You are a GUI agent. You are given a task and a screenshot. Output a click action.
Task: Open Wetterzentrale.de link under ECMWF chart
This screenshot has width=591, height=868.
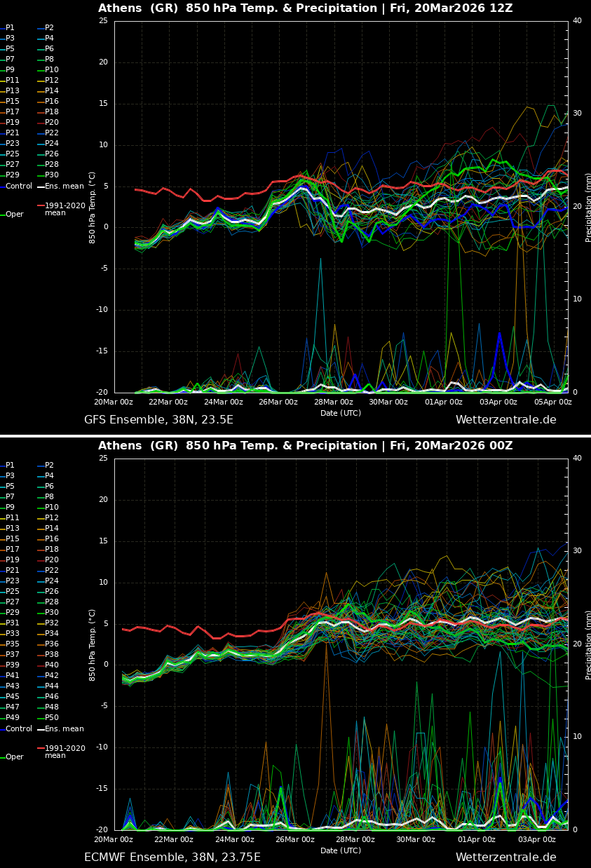point(505,857)
